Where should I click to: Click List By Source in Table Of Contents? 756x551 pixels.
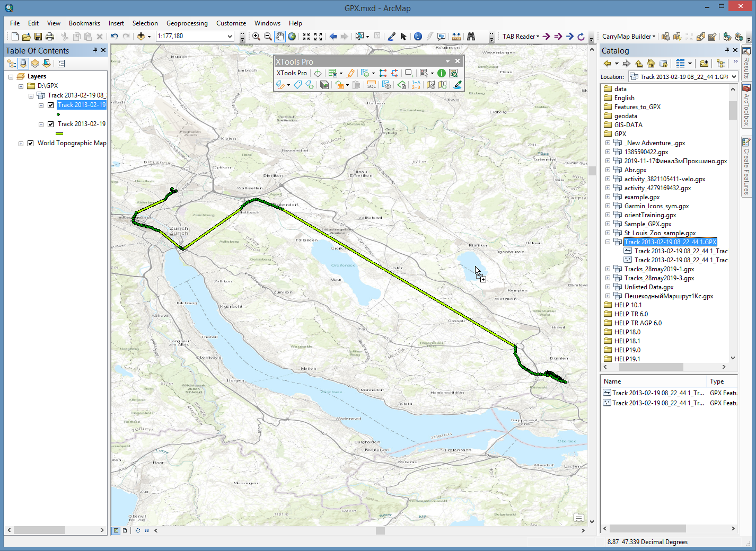(x=23, y=64)
